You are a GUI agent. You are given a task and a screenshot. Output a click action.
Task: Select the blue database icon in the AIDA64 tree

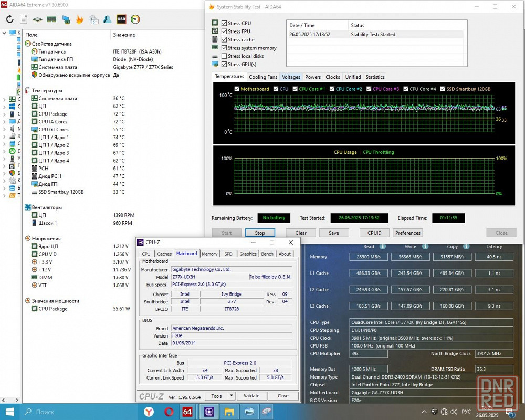tap(12, 188)
